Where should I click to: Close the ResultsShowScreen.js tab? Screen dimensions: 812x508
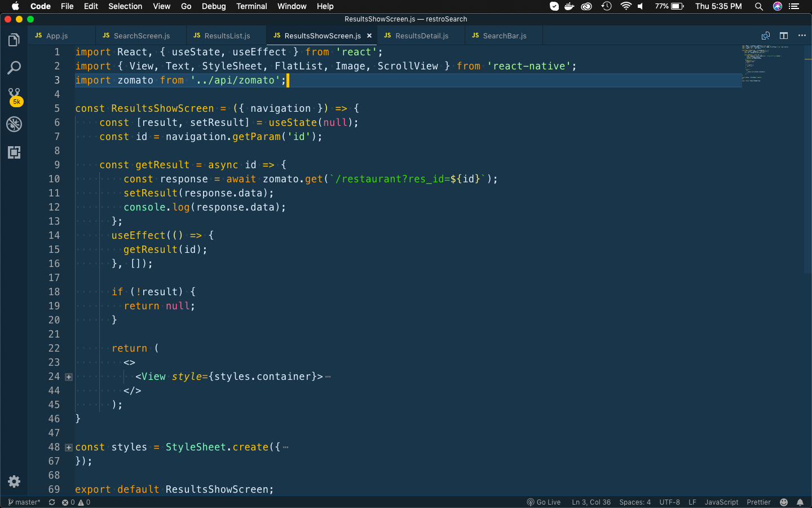369,36
